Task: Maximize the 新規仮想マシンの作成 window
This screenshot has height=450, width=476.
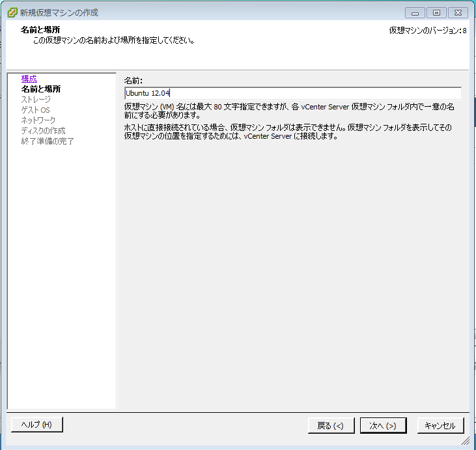Action: [x=436, y=13]
